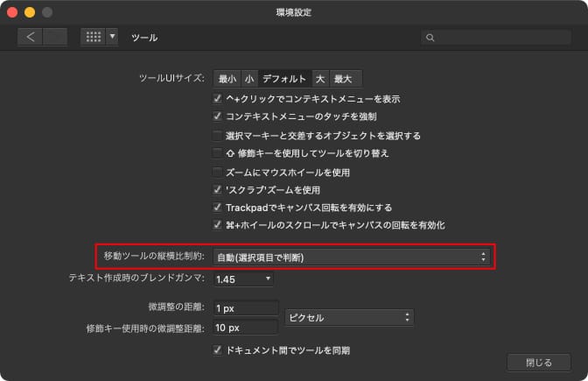Open the blend gamma 1.45 dropdown
The image size is (588, 381).
click(x=243, y=279)
